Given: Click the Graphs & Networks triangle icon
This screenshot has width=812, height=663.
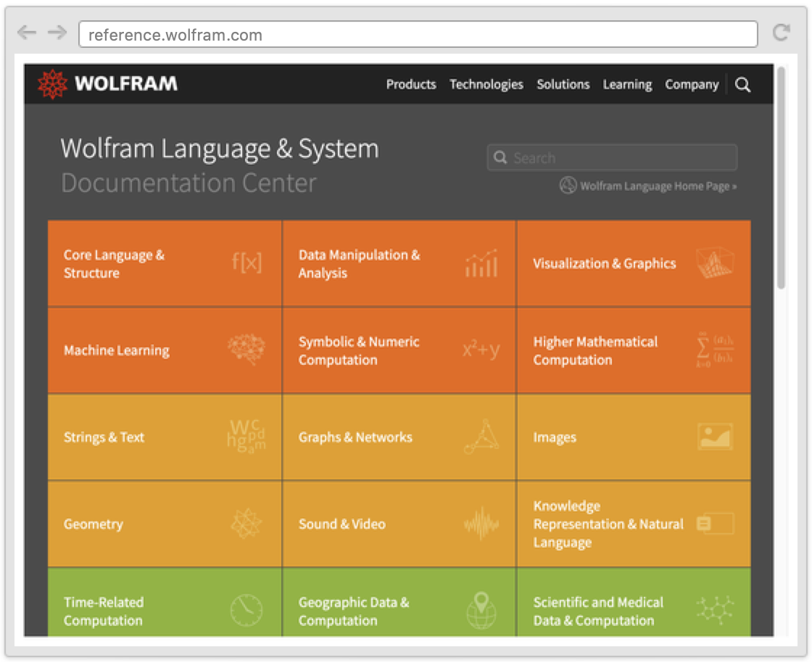Looking at the screenshot, I should pyautogui.click(x=481, y=437).
